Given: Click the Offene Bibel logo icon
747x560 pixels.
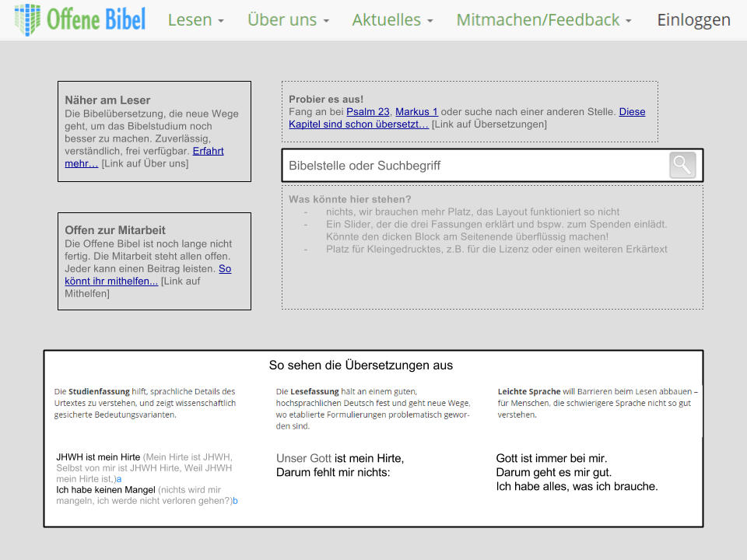Looking at the screenshot, I should [28, 19].
